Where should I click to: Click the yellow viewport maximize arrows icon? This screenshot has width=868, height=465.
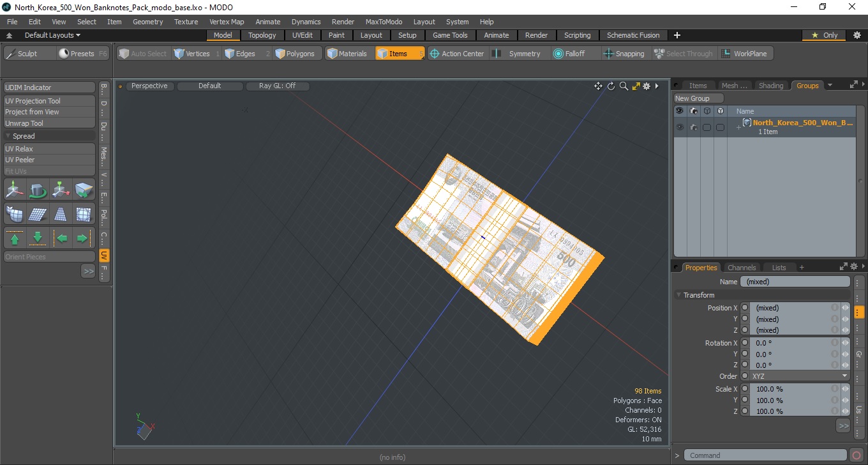point(636,86)
